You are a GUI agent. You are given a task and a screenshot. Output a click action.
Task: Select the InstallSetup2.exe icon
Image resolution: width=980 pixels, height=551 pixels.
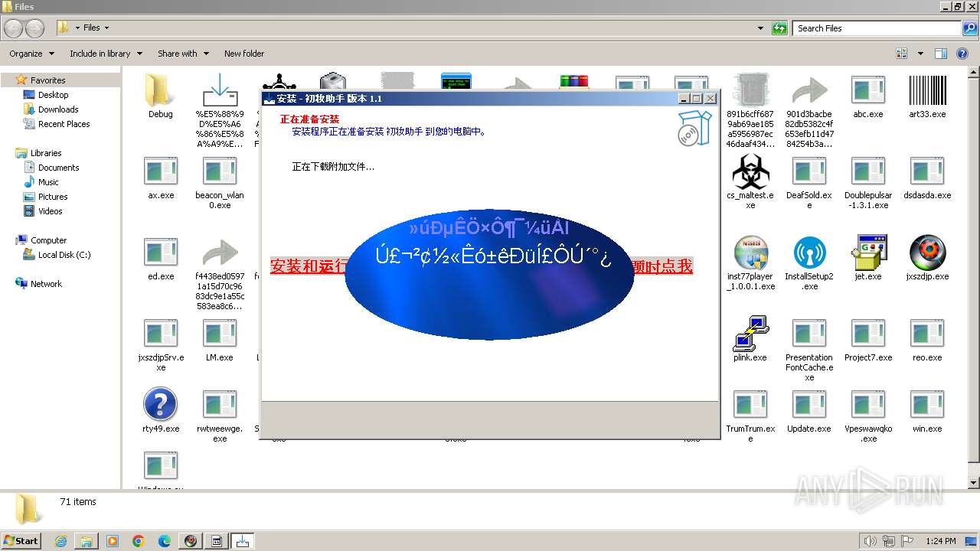pos(809,253)
